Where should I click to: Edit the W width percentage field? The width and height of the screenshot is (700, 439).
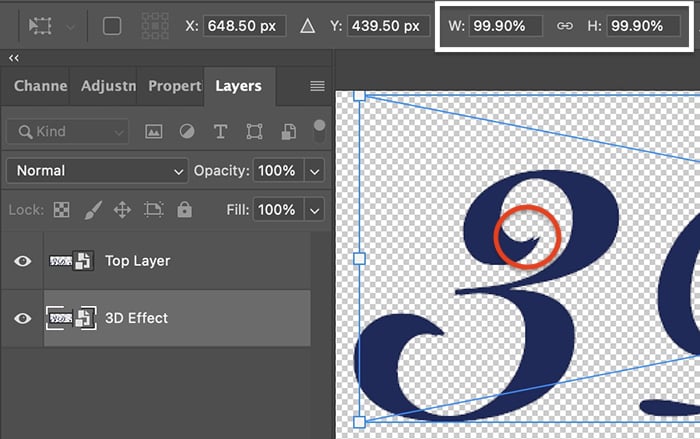(x=505, y=26)
